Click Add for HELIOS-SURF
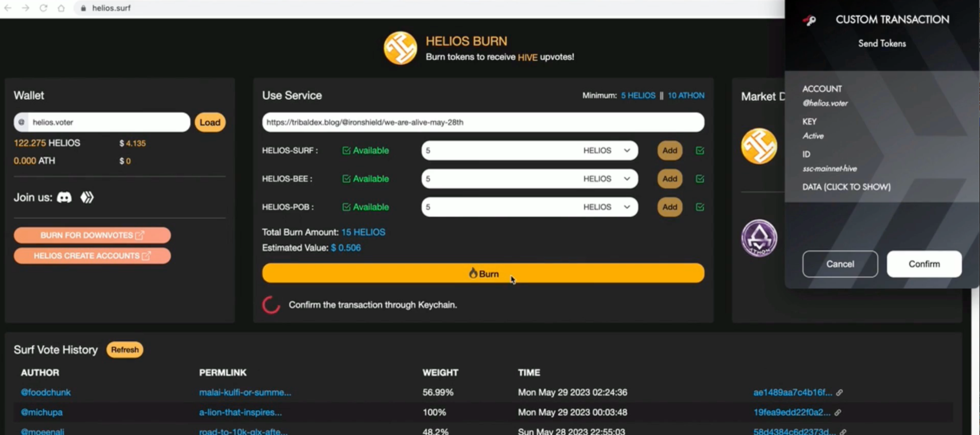Viewport: 980px width, 435px height. tap(670, 151)
